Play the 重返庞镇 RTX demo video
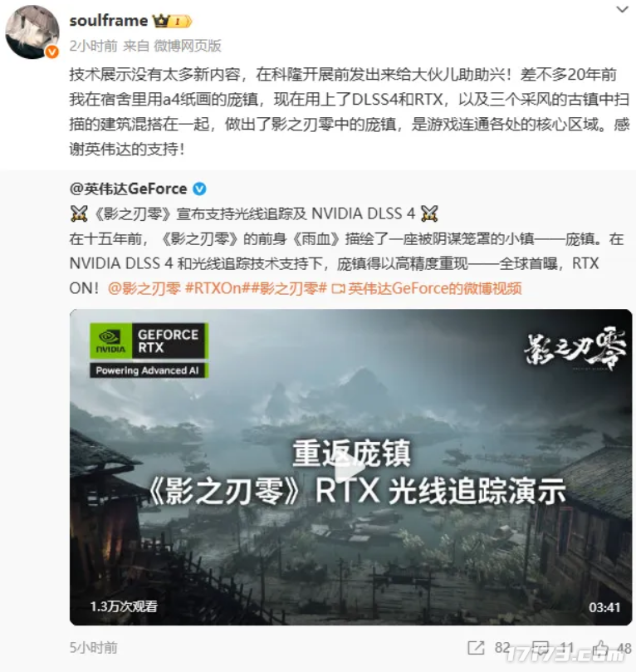 350,467
